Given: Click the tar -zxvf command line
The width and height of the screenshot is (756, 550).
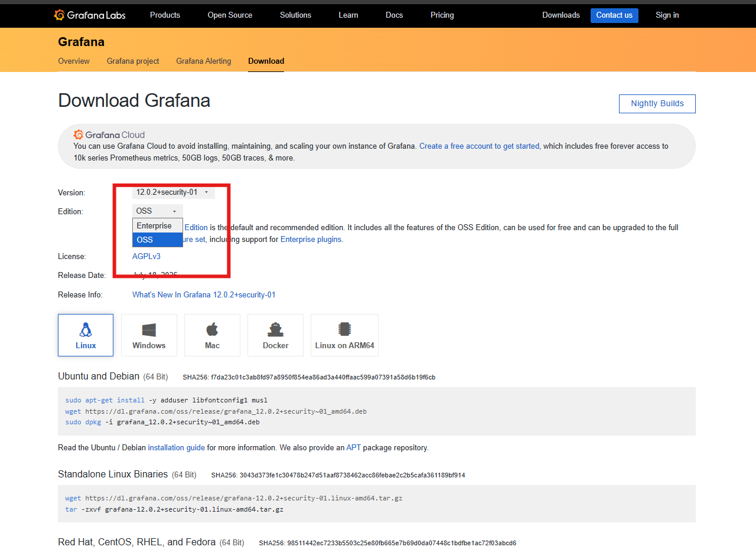Looking at the screenshot, I should pos(174,509).
